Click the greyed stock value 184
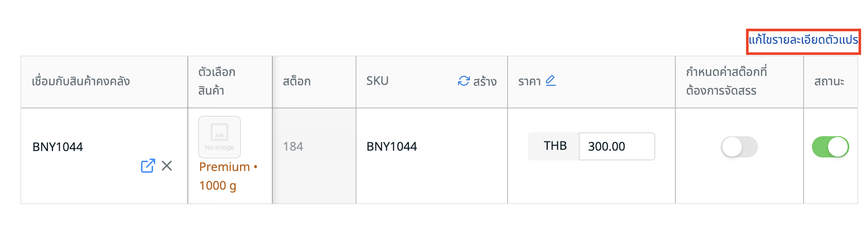This screenshot has width=868, height=230. tap(293, 147)
